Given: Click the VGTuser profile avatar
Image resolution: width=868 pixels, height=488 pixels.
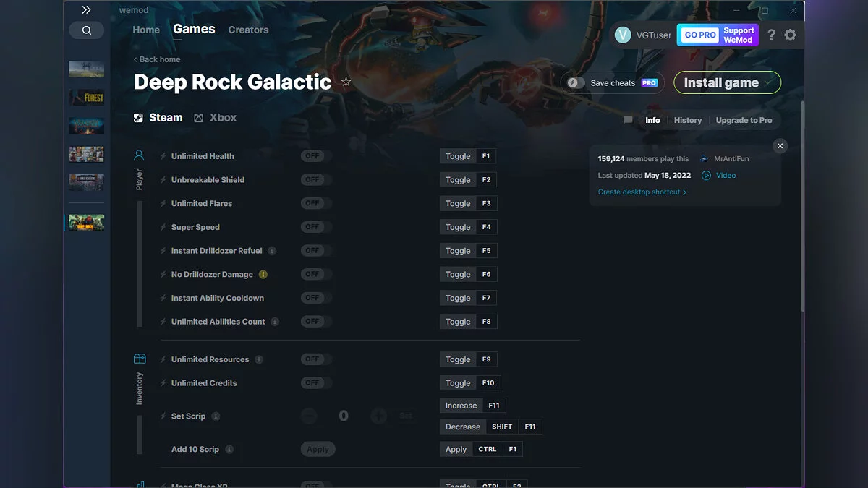Looking at the screenshot, I should pos(623,35).
